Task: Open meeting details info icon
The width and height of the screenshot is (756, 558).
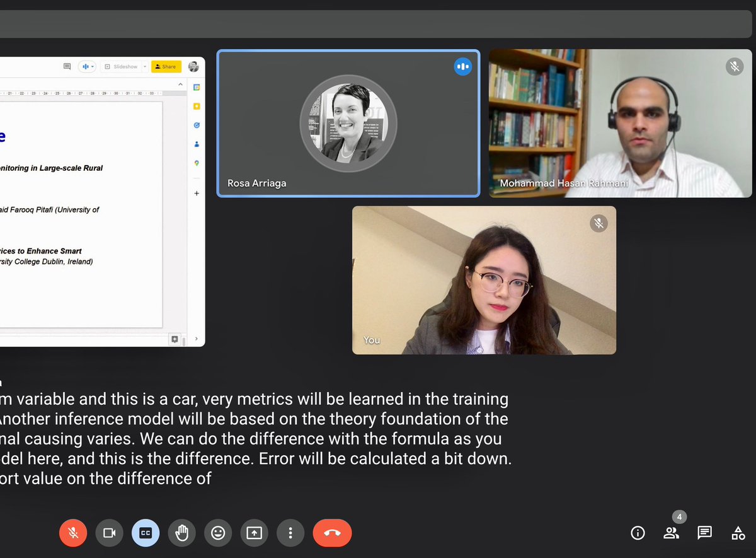Action: point(638,533)
